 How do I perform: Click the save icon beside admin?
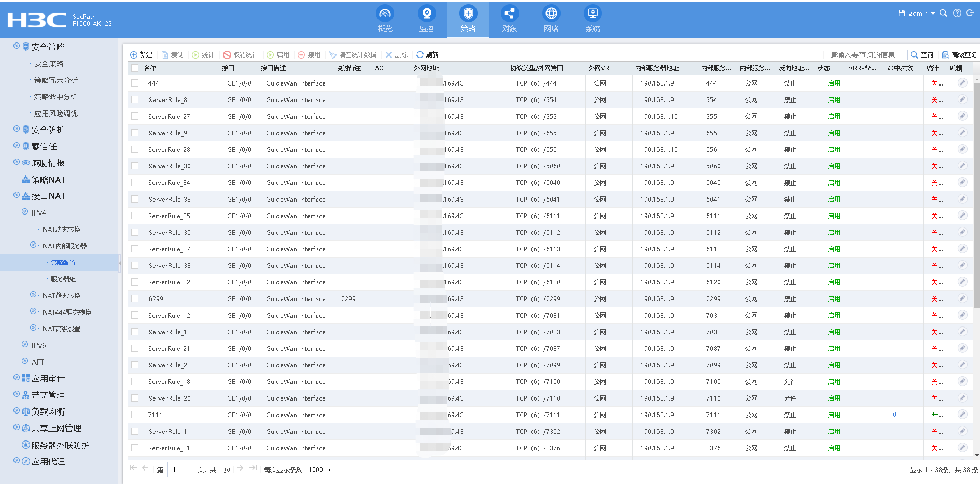pos(902,13)
